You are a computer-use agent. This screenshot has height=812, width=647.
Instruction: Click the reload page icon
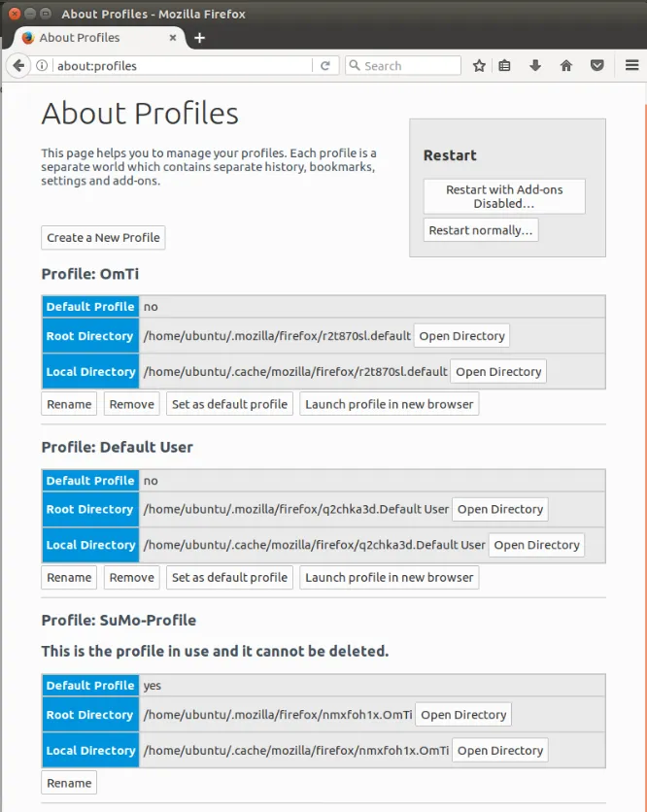326,65
